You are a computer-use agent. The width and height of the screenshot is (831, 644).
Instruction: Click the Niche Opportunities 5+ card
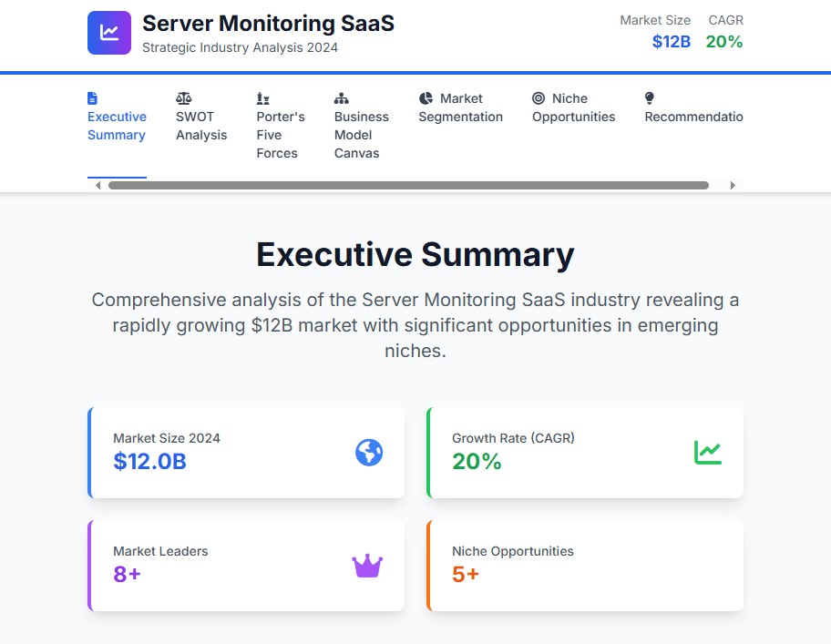coord(585,566)
